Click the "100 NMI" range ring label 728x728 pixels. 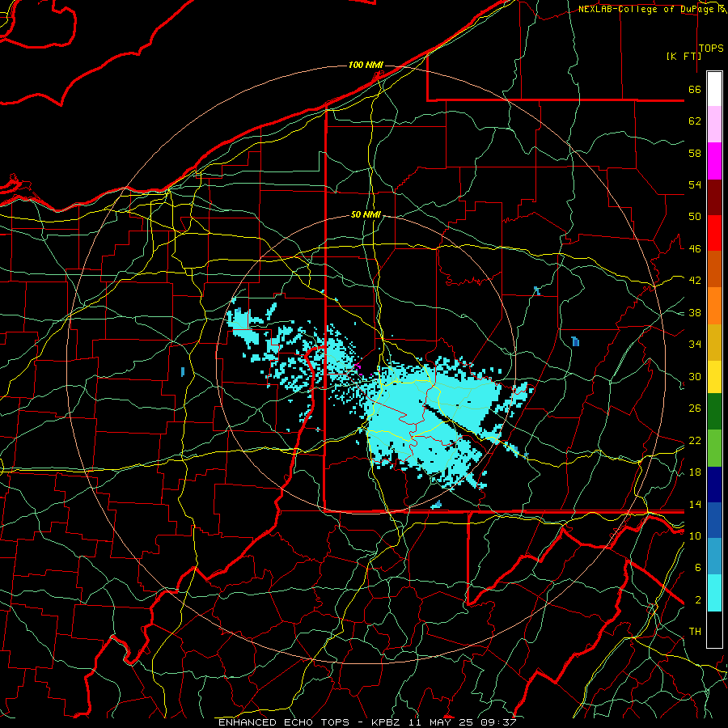pyautogui.click(x=366, y=65)
